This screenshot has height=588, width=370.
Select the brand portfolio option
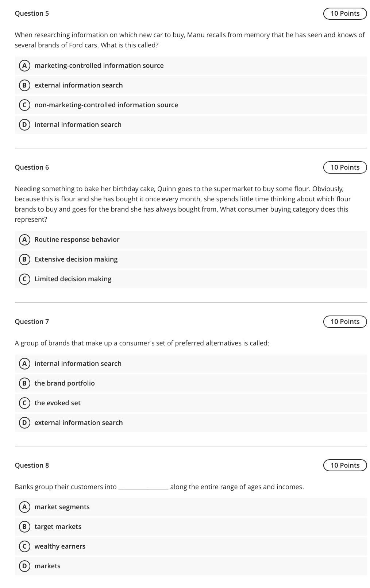[x=65, y=383]
